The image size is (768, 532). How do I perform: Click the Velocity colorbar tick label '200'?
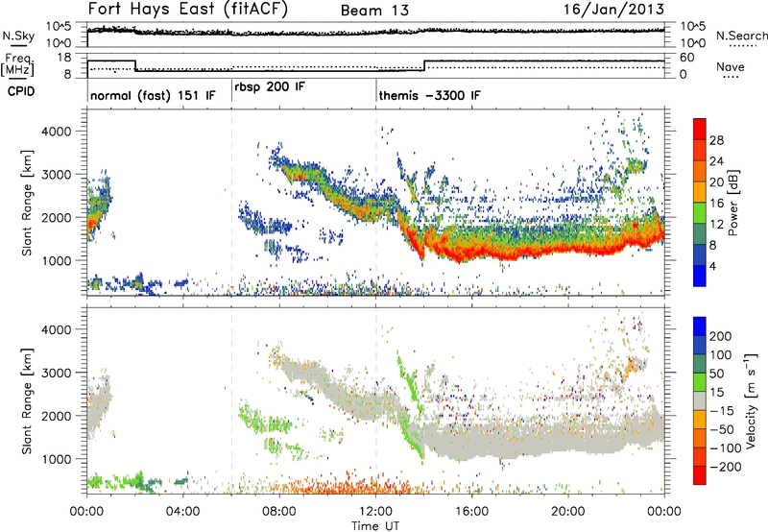click(x=721, y=336)
